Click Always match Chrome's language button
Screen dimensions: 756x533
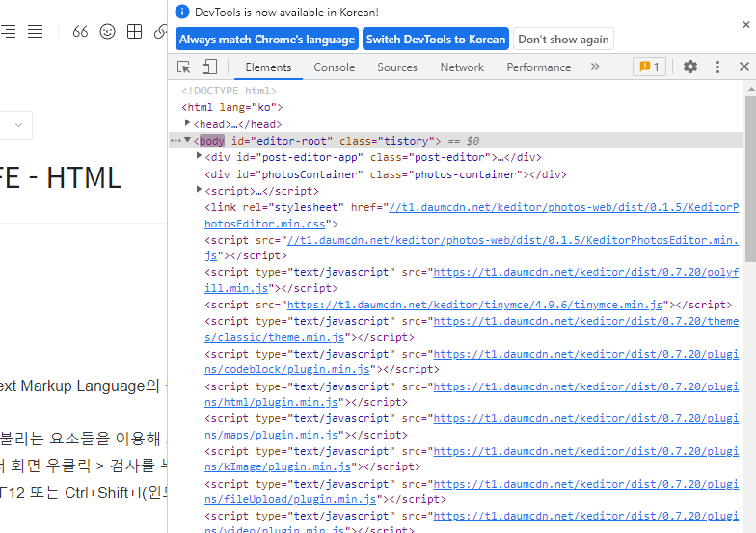coord(267,39)
